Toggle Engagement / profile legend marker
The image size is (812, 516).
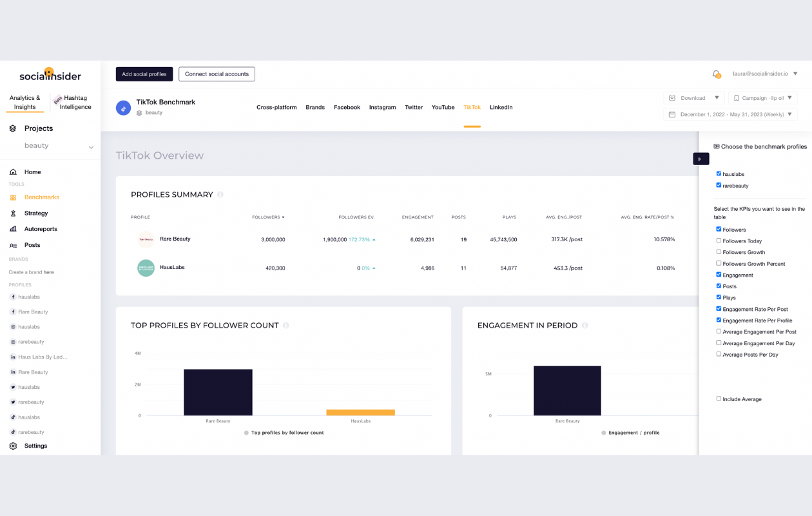604,433
